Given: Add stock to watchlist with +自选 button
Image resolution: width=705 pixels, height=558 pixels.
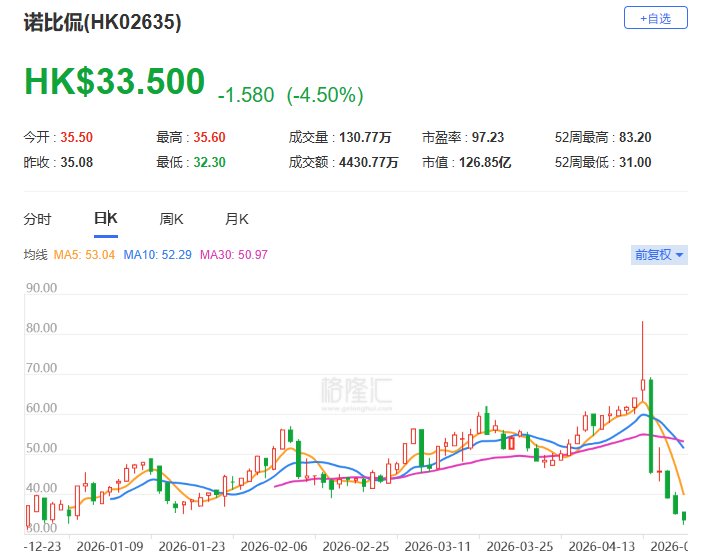Looking at the screenshot, I should tap(656, 18).
